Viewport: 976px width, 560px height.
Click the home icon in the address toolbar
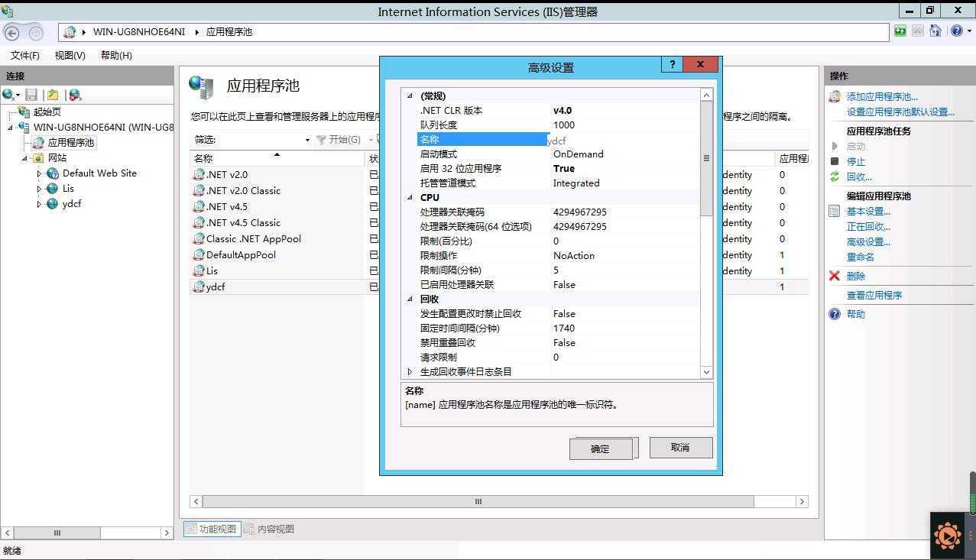pos(935,31)
